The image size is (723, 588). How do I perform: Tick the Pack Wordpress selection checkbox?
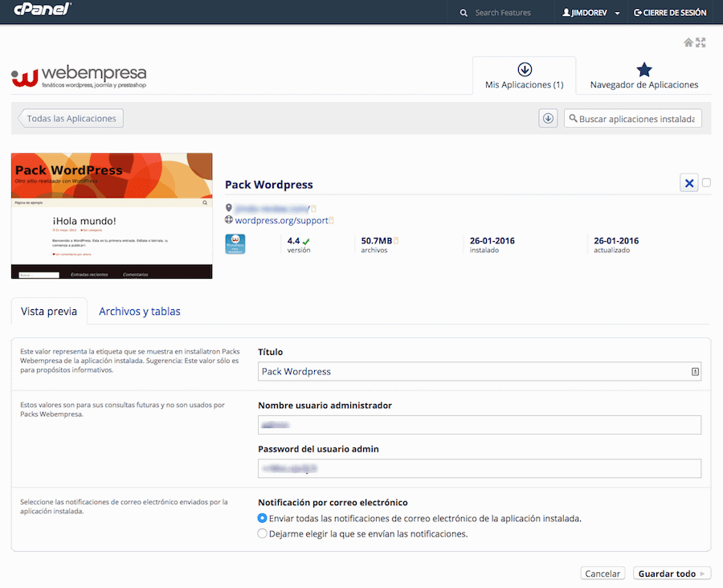[x=706, y=182]
